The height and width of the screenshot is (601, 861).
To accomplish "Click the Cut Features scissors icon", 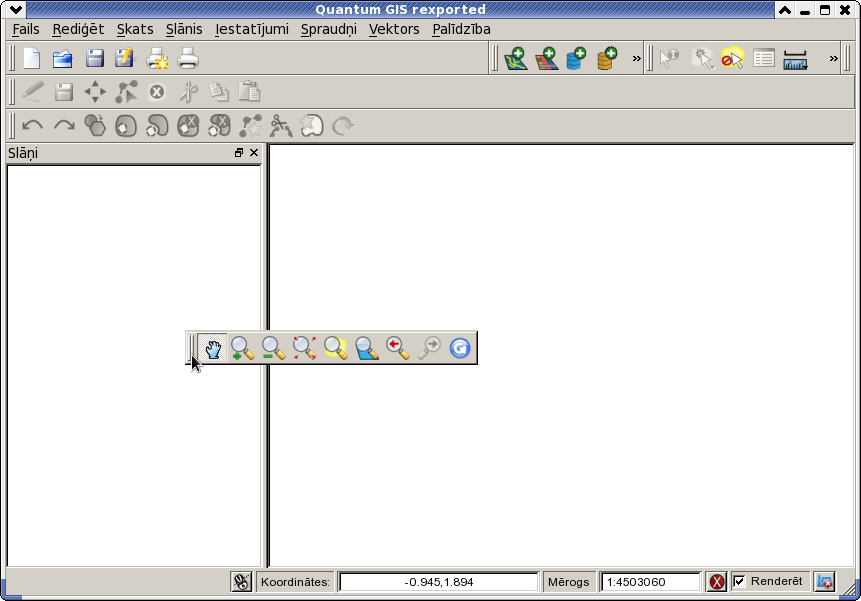I will [x=188, y=92].
